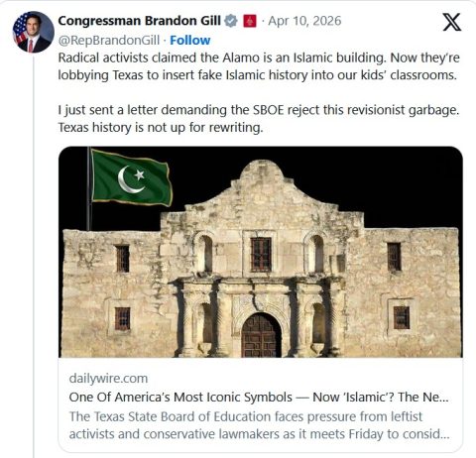Click the 'I just sent a letter' paragraph
The width and height of the screenshot is (476, 458).
(259, 118)
